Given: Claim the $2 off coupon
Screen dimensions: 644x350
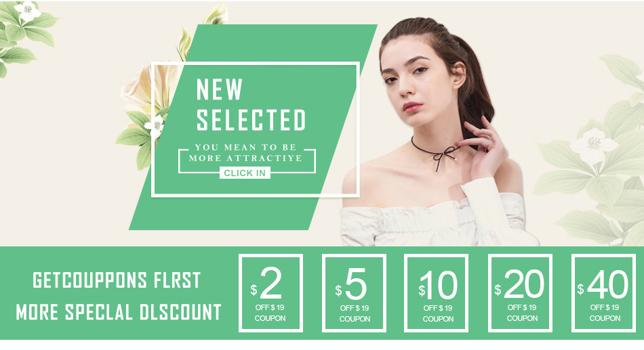Looking at the screenshot, I should [270, 293].
